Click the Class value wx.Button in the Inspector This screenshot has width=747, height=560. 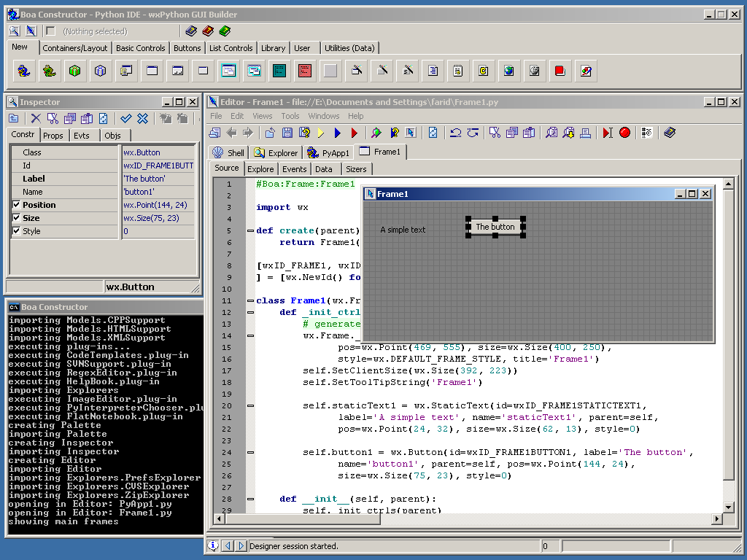[x=158, y=152]
